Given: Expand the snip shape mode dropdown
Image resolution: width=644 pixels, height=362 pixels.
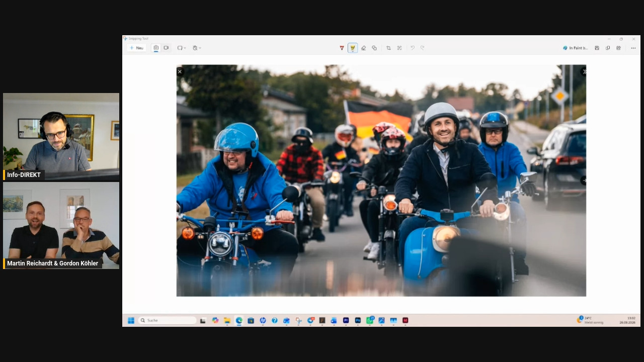Looking at the screenshot, I should pos(182,48).
